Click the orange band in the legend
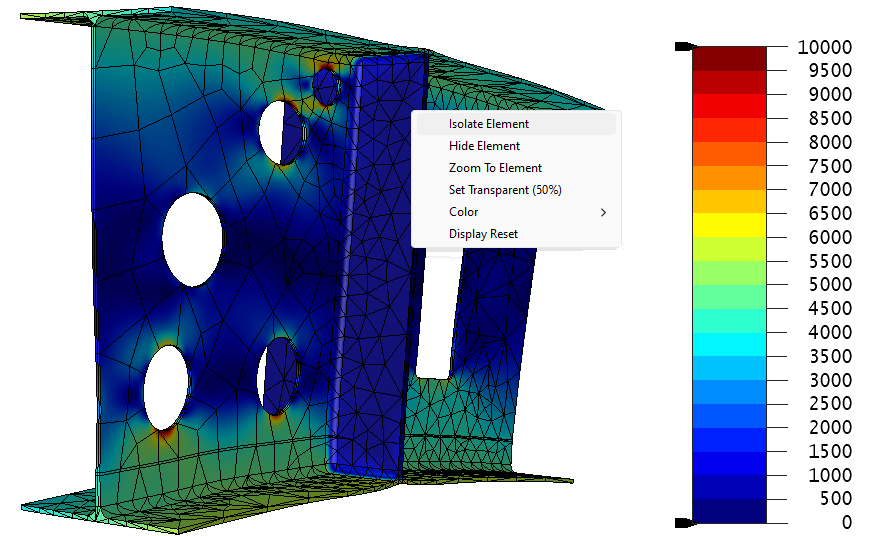The image size is (875, 536). pos(729,177)
